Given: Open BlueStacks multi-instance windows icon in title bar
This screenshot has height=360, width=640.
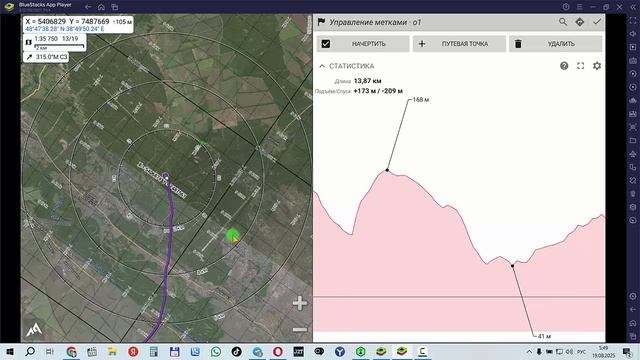Looking at the screenshot, I should (x=115, y=7).
